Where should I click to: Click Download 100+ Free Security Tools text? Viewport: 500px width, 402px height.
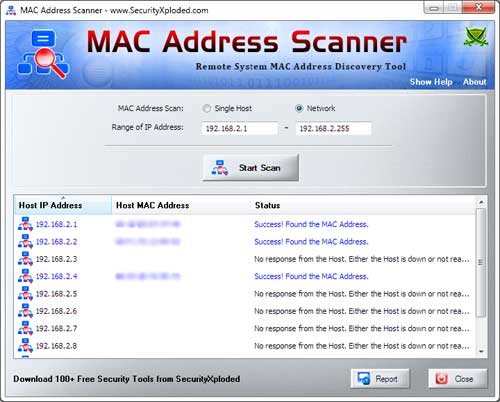click(127, 379)
